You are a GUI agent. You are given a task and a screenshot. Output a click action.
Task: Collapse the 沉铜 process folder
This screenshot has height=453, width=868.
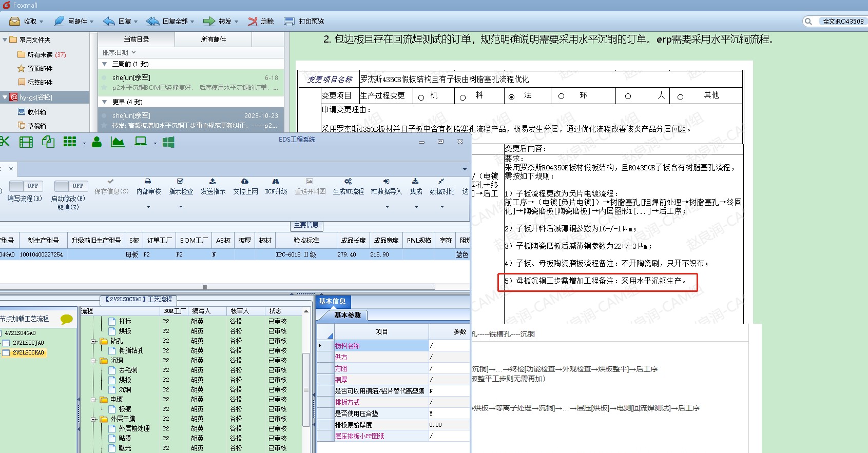(x=93, y=361)
